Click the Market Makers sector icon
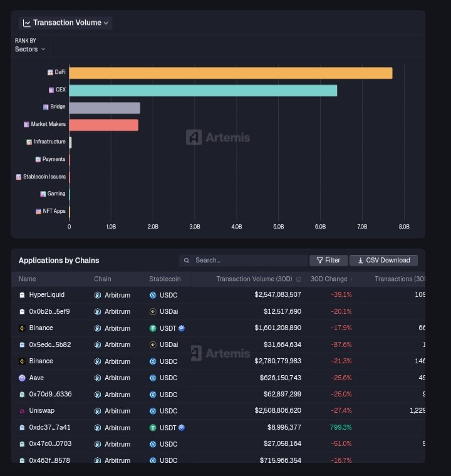 26,125
